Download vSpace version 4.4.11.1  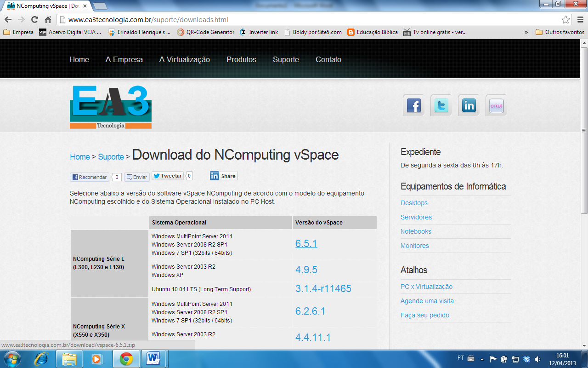coord(313,337)
